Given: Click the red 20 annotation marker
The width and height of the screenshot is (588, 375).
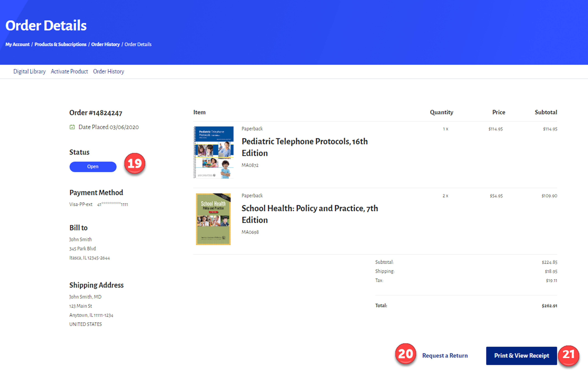Looking at the screenshot, I should coord(405,354).
